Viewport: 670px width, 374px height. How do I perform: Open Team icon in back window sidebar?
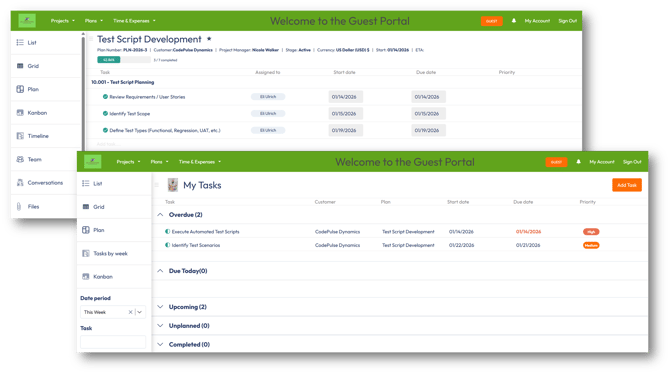click(x=20, y=159)
